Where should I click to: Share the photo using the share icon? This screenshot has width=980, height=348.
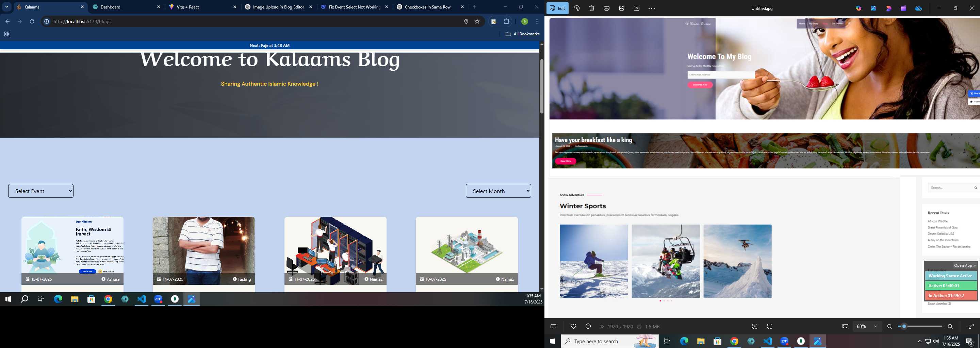(x=622, y=8)
